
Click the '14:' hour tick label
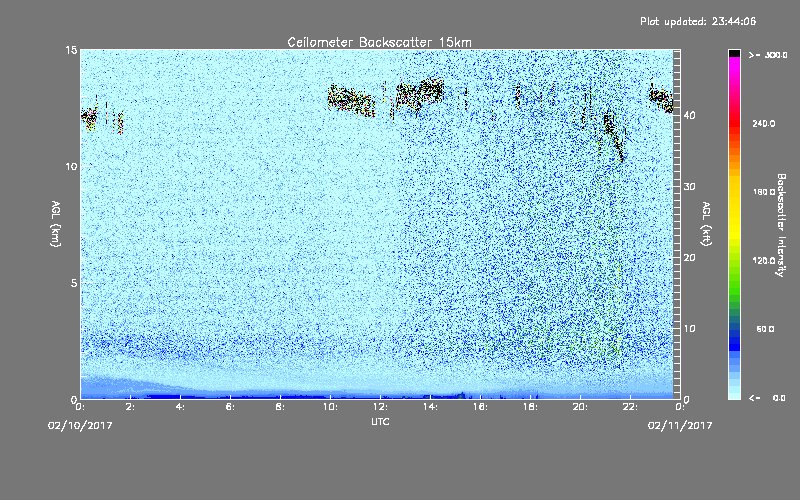coord(430,407)
